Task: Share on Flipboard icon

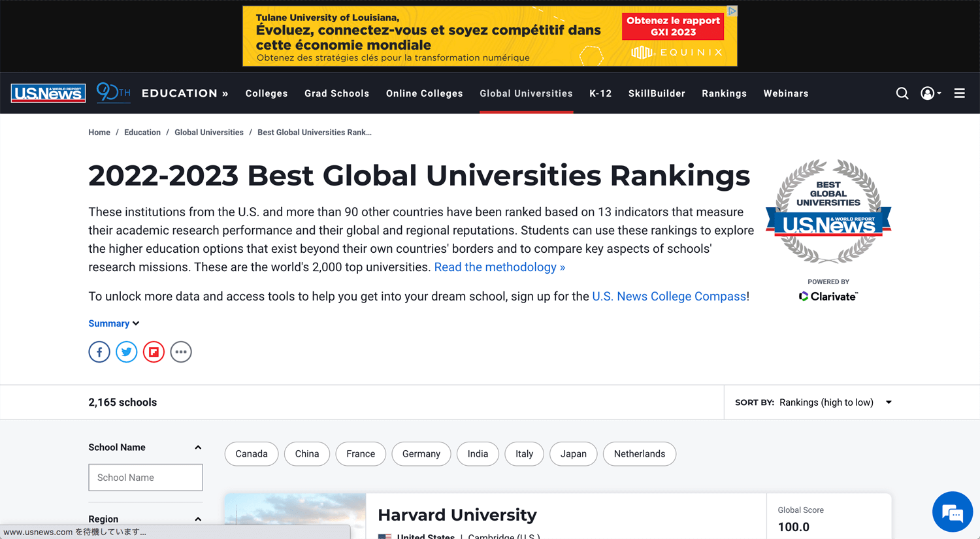Action: (x=154, y=352)
